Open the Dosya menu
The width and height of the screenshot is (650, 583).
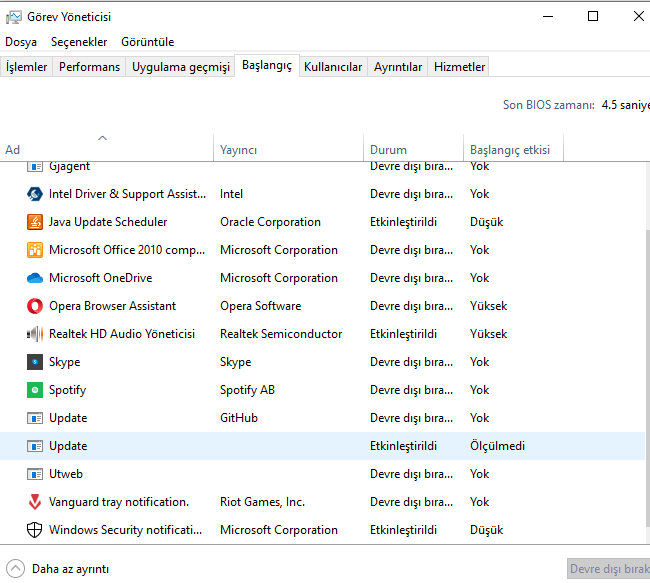tap(21, 42)
